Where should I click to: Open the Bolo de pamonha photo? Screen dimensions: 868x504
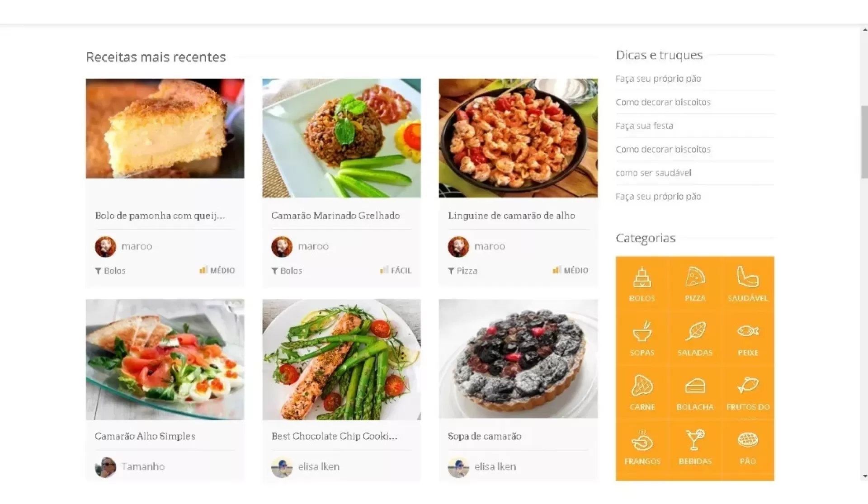(165, 128)
